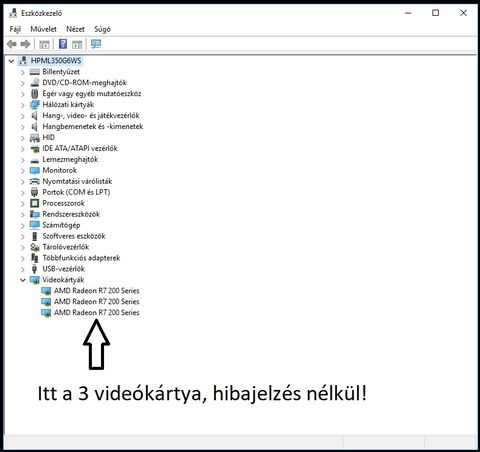Select the HPML350G6WS root label

pyautogui.click(x=56, y=61)
